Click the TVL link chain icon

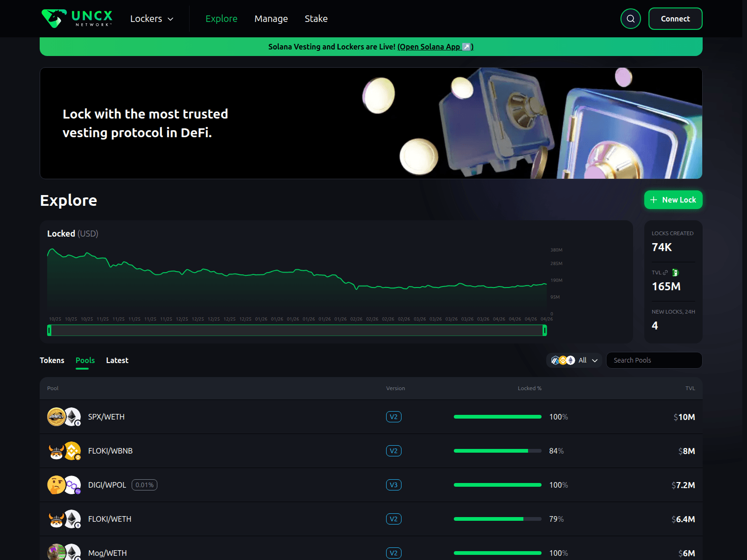tap(665, 273)
